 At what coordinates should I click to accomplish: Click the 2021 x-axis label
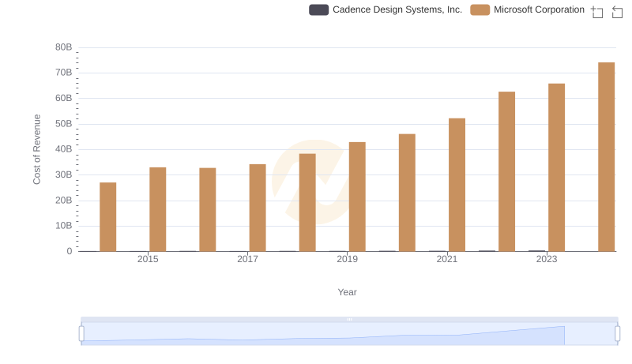[447, 259]
